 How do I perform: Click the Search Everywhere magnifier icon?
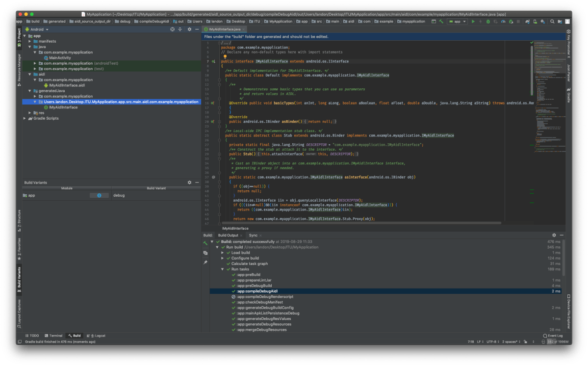click(552, 22)
